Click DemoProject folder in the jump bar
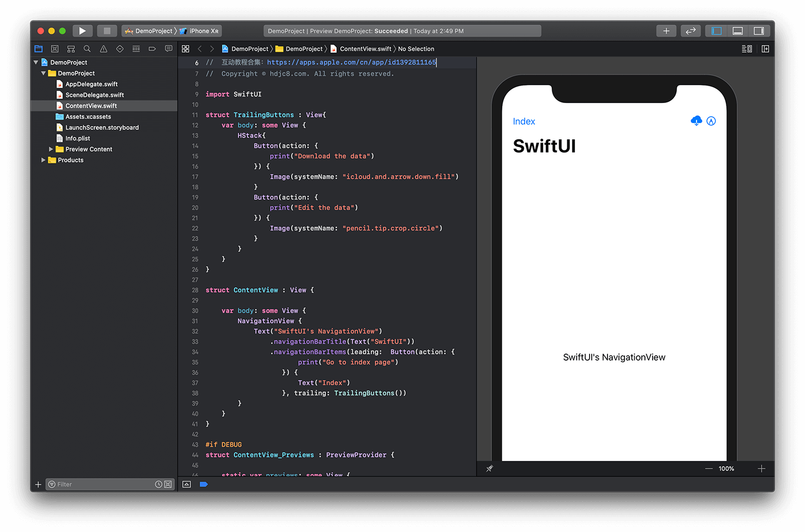The image size is (805, 532). point(299,49)
